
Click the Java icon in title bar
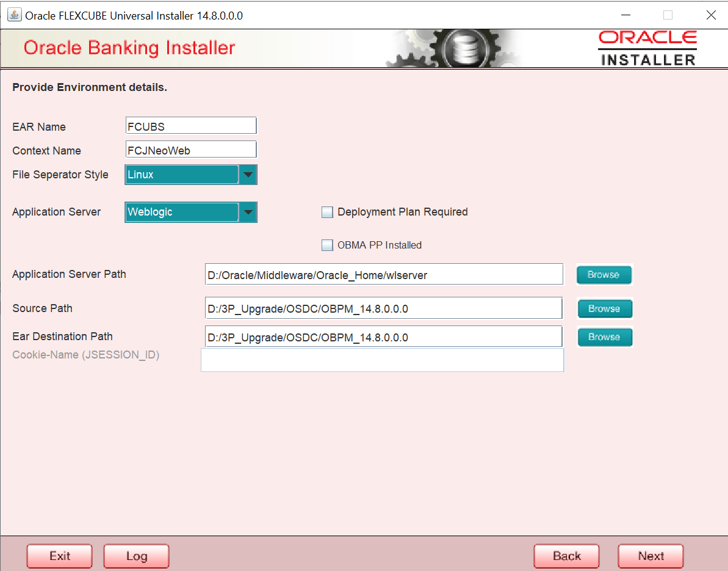click(x=15, y=15)
